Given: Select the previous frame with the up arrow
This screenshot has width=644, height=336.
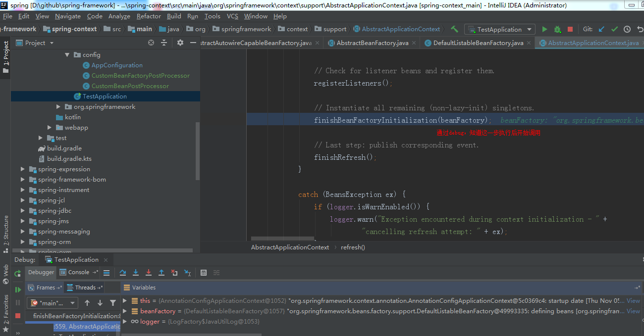Looking at the screenshot, I should click(87, 303).
